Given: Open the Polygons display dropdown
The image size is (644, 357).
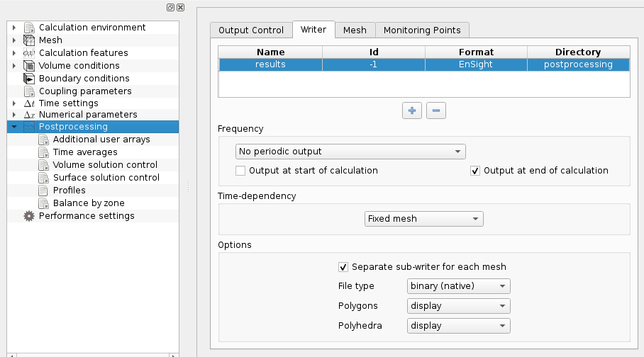Looking at the screenshot, I should tap(459, 306).
